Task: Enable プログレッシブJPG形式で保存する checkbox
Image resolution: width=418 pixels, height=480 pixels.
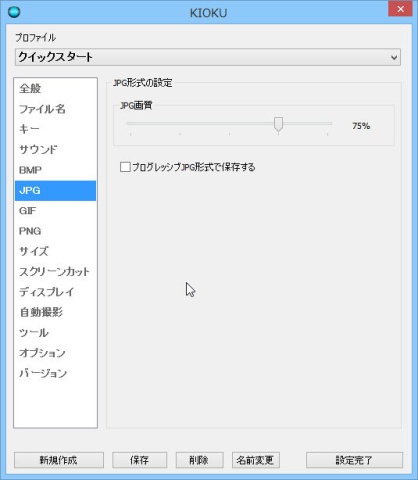Action: tap(125, 167)
